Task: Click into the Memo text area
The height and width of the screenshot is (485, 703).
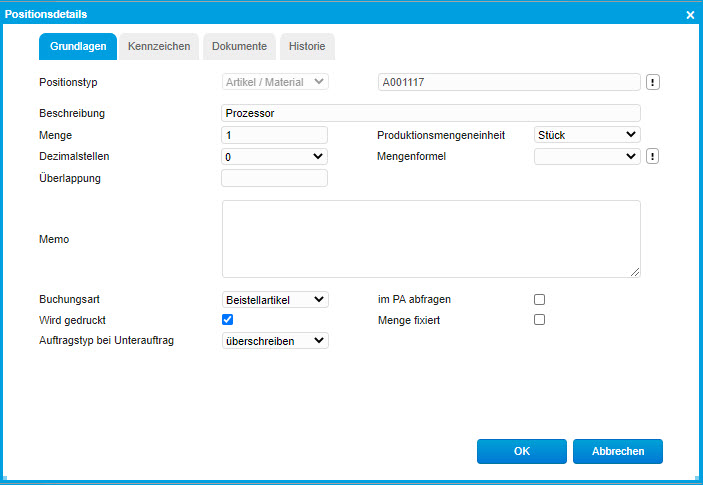Action: 430,238
